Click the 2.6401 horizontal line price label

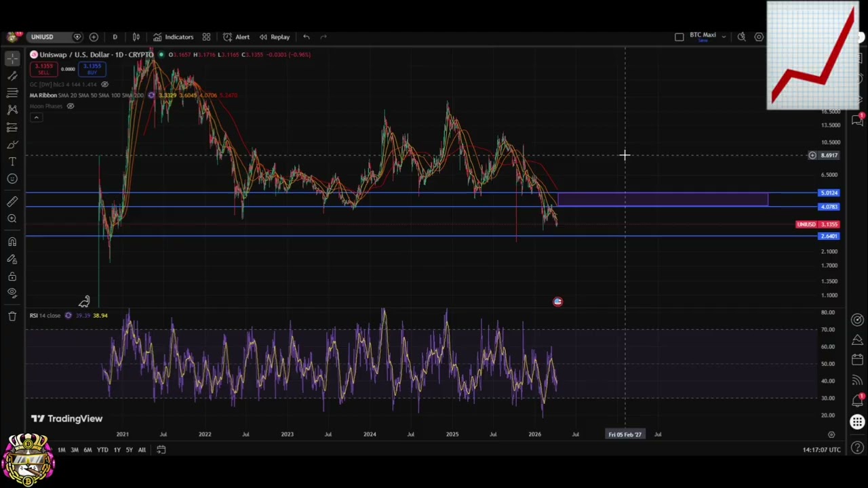click(829, 236)
